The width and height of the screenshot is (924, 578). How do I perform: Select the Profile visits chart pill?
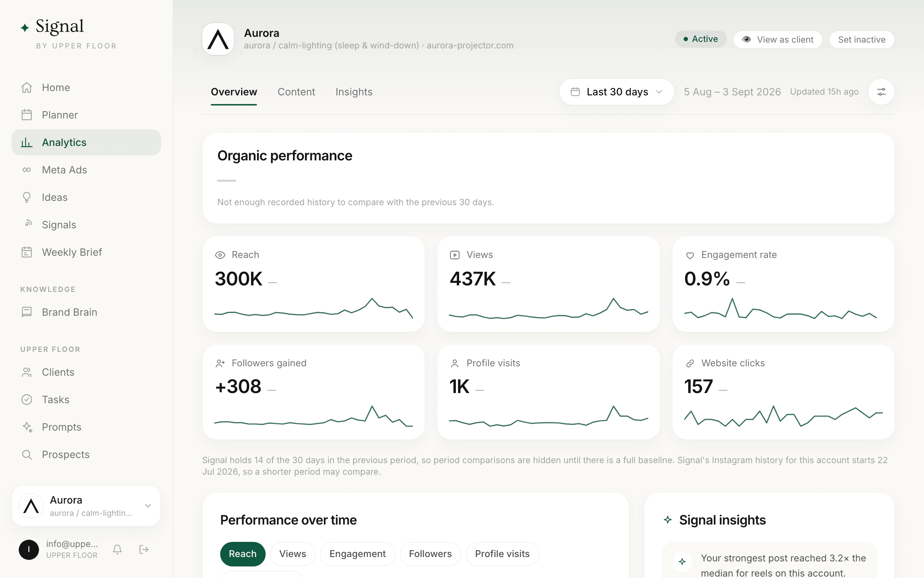[502, 554]
